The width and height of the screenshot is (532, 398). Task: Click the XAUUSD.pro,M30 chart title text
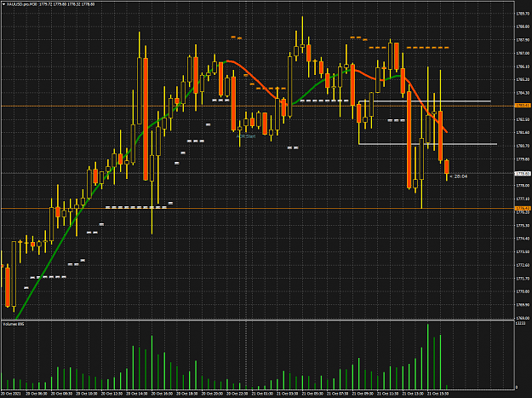coord(22,4)
